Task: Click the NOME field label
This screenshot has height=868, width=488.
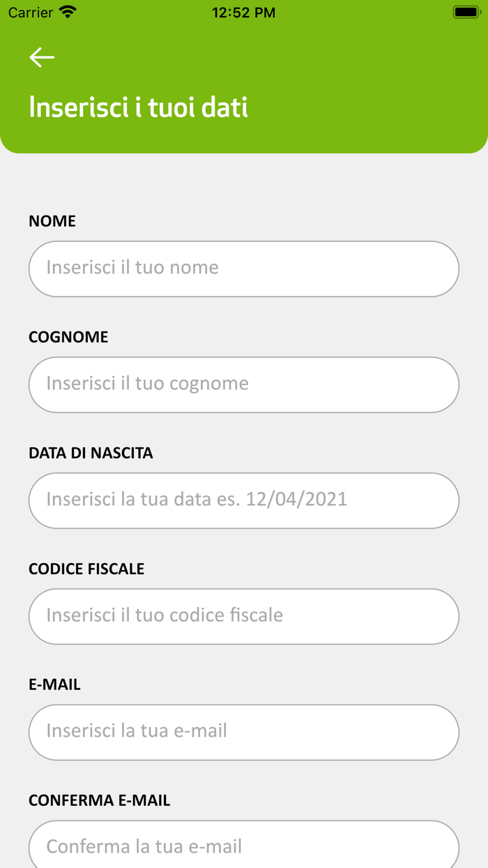Action: pos(52,221)
